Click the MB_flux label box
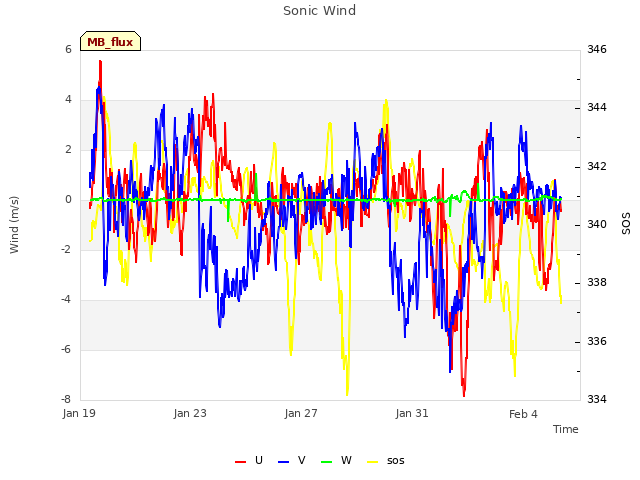The image size is (640, 480). coord(110,41)
